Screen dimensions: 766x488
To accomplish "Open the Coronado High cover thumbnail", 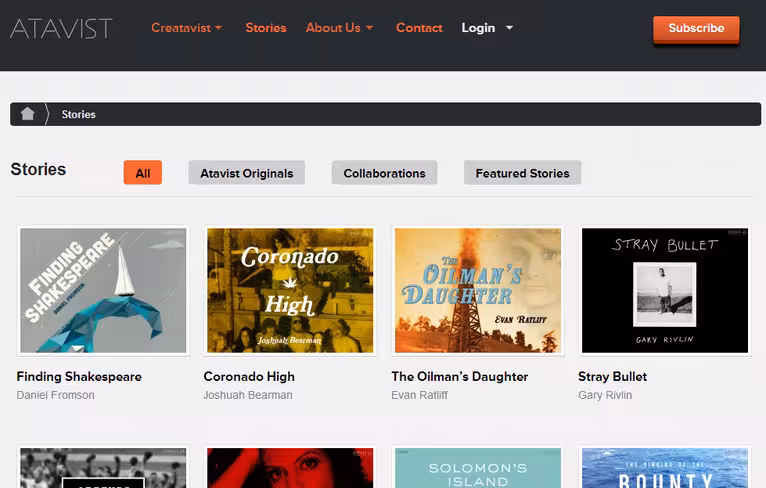I will pyautogui.click(x=290, y=291).
